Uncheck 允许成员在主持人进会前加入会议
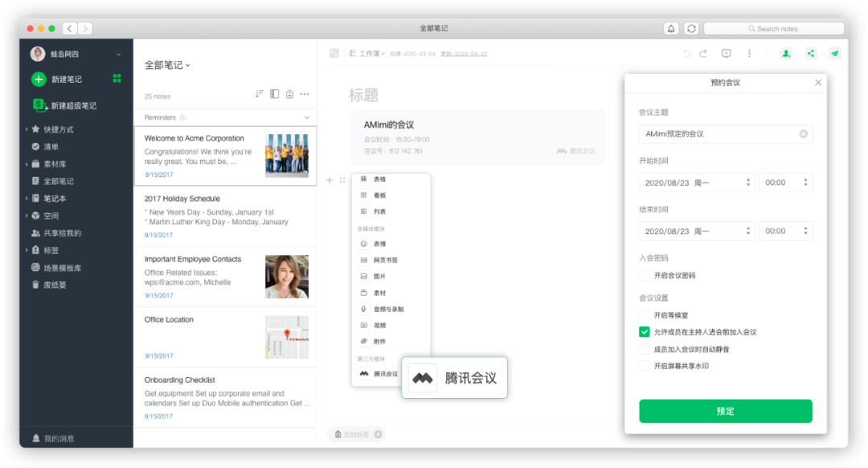Viewport: 868px width, 468px height. click(x=645, y=332)
